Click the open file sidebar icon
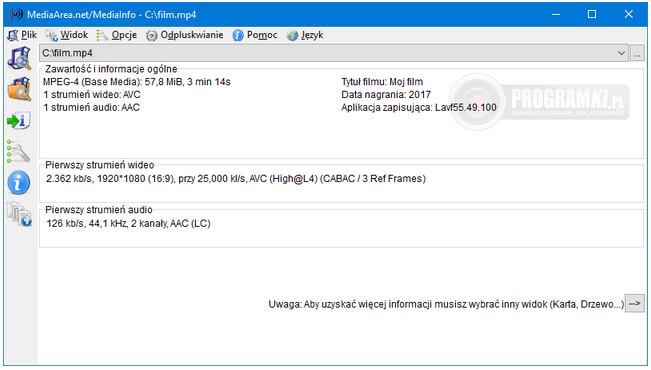This screenshot has height=370, width=651. pos(19,58)
